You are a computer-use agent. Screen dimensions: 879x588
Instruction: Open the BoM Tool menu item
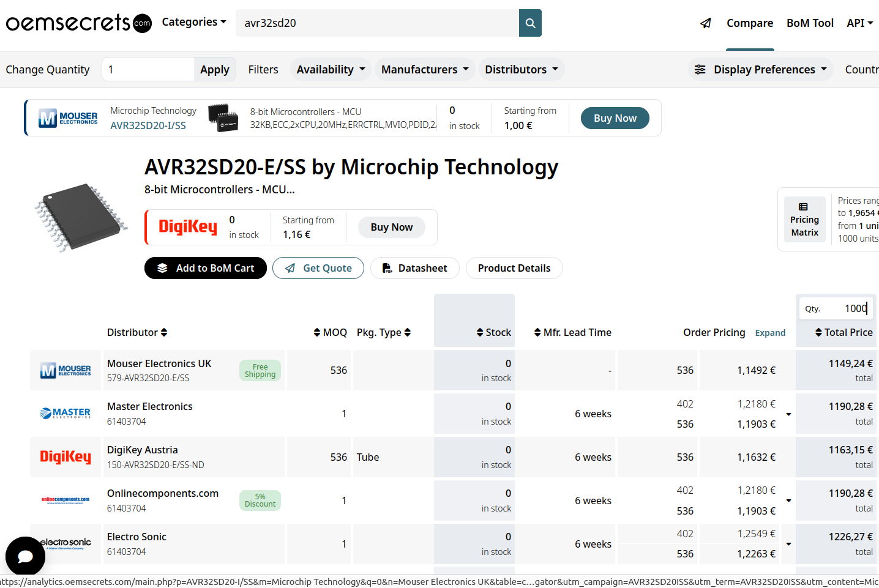pos(810,23)
